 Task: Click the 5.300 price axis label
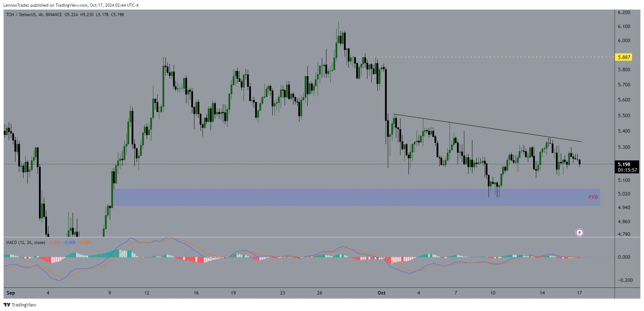coord(624,147)
